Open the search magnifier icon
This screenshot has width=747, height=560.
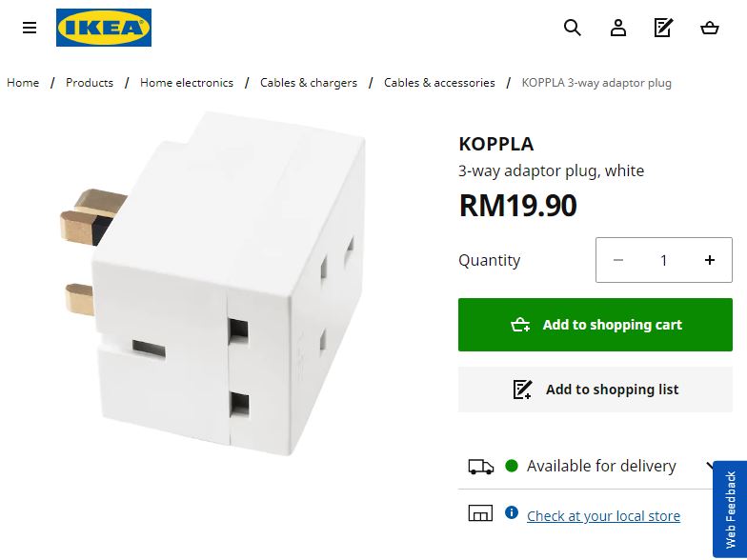[573, 28]
